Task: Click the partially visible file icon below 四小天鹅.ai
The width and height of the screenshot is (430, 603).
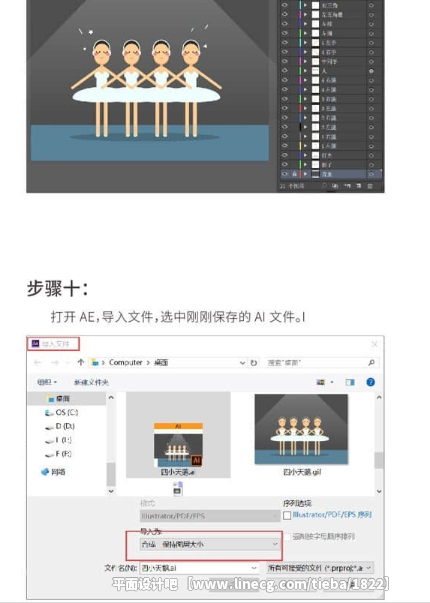Action: point(178,489)
